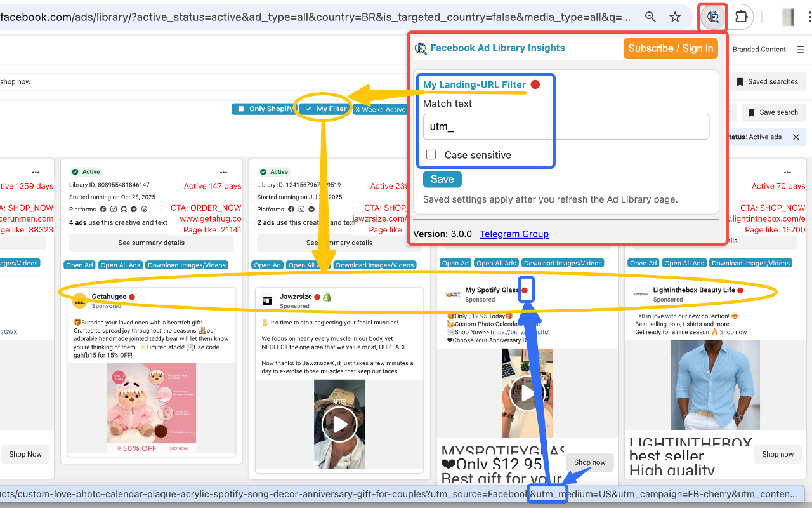
Task: Click the Shopify bag icon beside Jawzrsize
Action: pyautogui.click(x=327, y=297)
